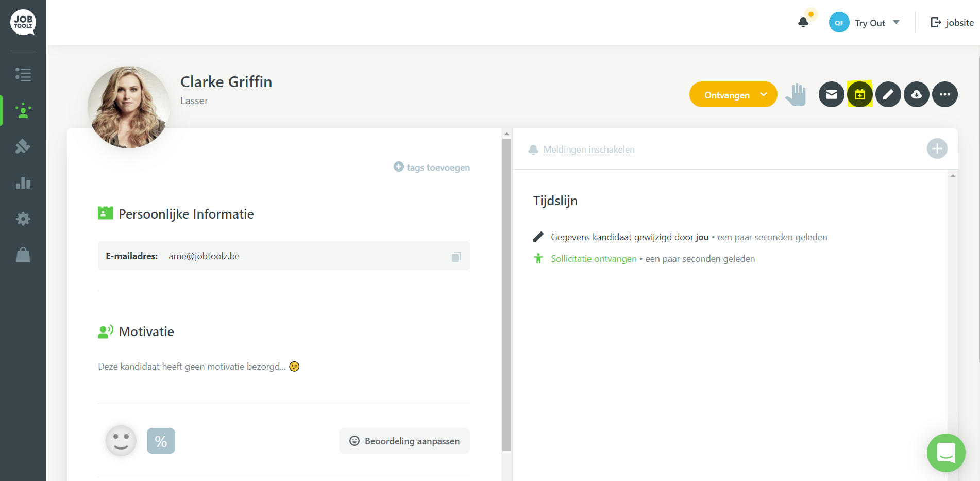Open the list overview sidebar icon
This screenshot has width=980, height=481.
(x=23, y=74)
